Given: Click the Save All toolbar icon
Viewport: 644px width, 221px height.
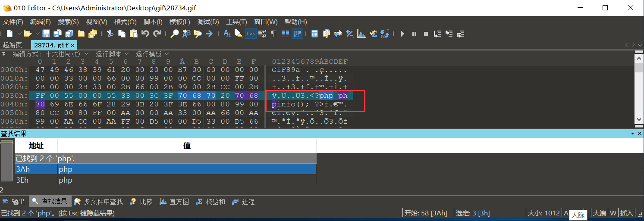Looking at the screenshot, I should pos(69,34).
